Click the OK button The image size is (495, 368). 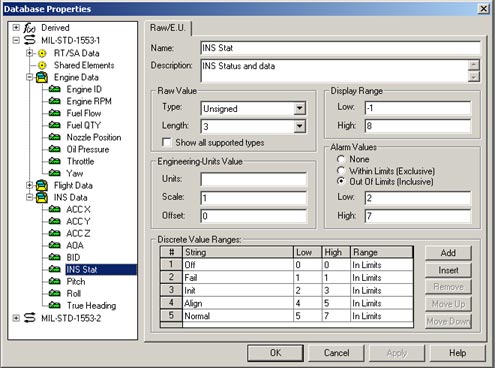click(275, 353)
